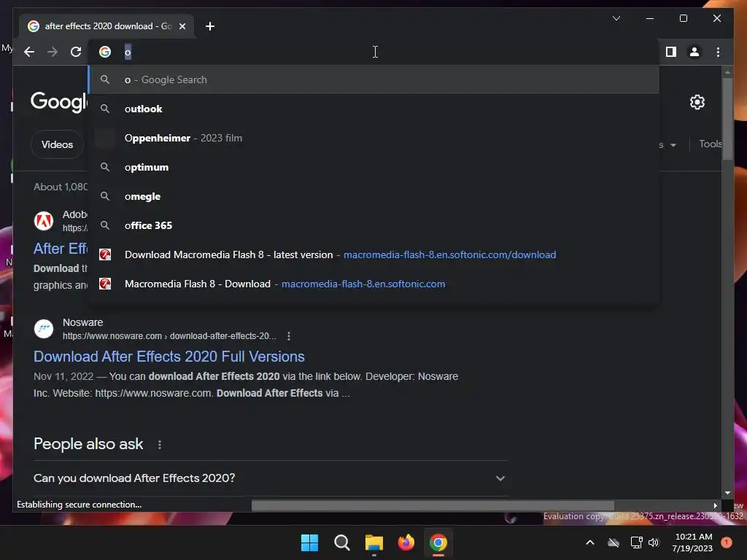The height and width of the screenshot is (560, 747).
Task: Open the tab search chevron in title bar
Action: coord(616,18)
